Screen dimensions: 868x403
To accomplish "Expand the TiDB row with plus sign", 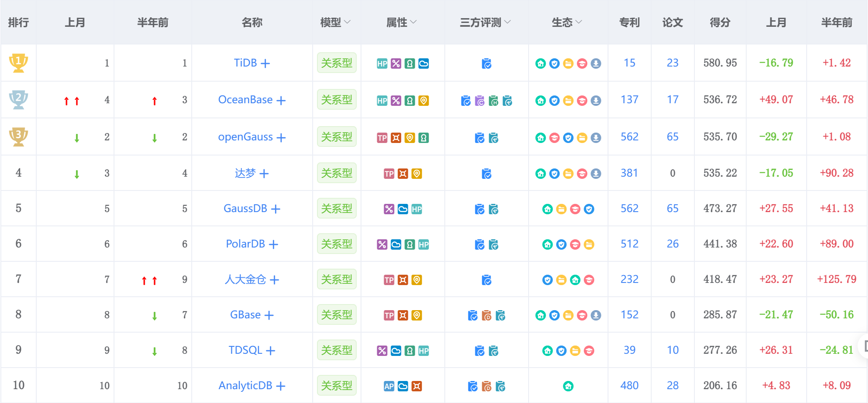I will 265,63.
